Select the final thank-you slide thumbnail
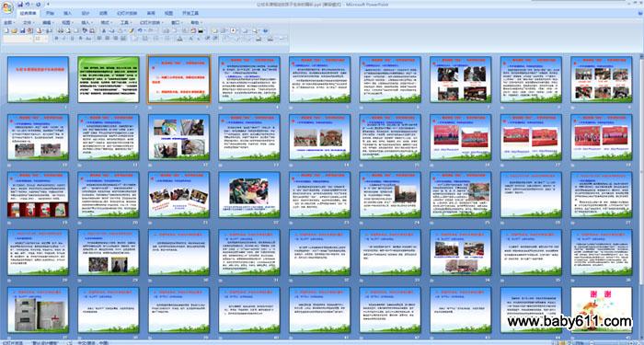 point(602,309)
